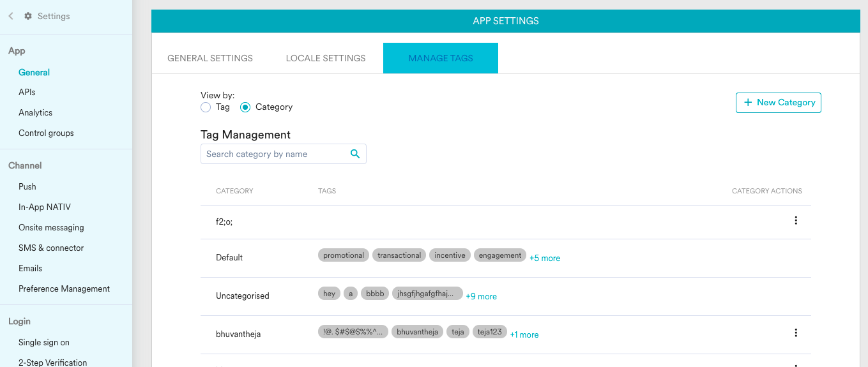Open actions menu for bhuvantheja category
The width and height of the screenshot is (868, 367).
tap(796, 333)
